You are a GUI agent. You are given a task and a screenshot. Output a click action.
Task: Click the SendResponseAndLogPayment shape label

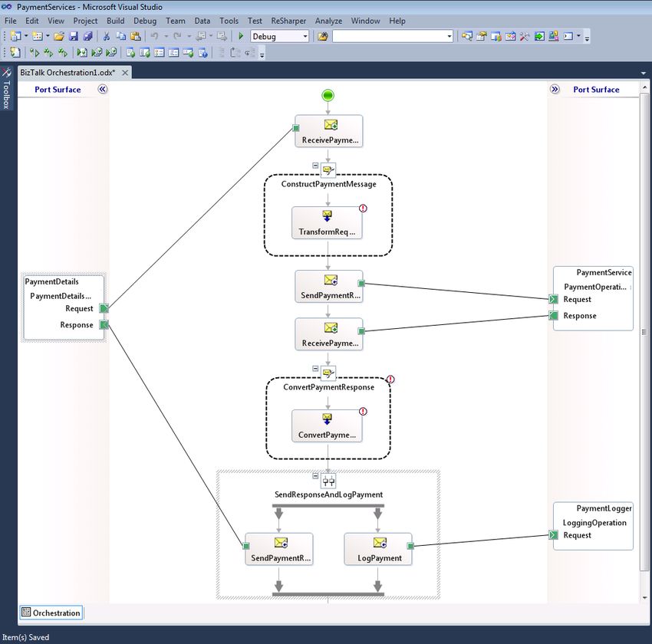coord(328,495)
